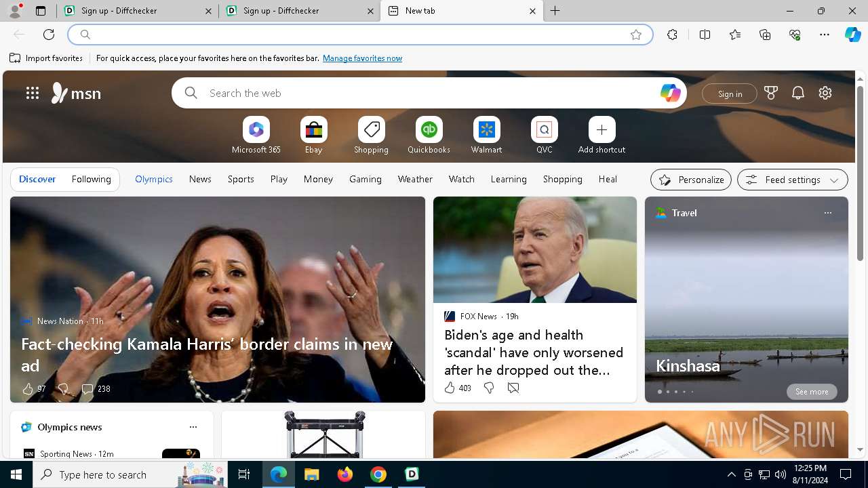Open browser Collections
The width and height of the screenshot is (868, 488).
pos(765,35)
